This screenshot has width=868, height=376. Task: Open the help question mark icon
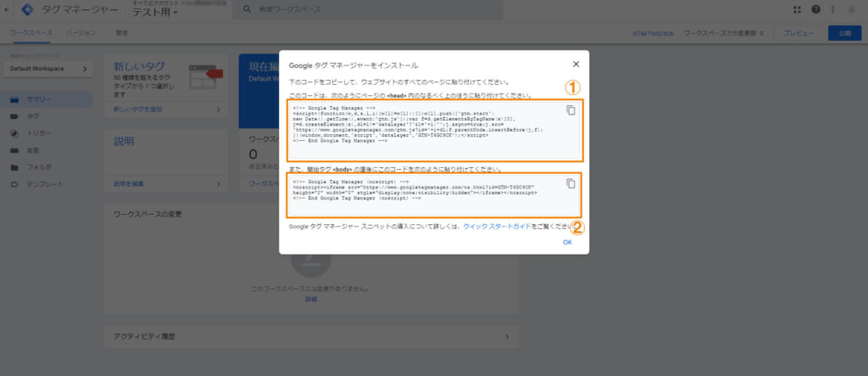816,9
